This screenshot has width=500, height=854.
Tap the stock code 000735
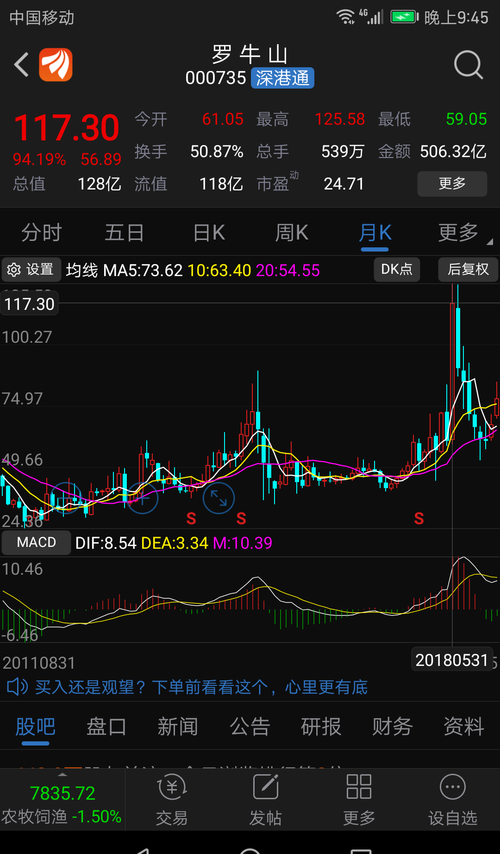(216, 78)
